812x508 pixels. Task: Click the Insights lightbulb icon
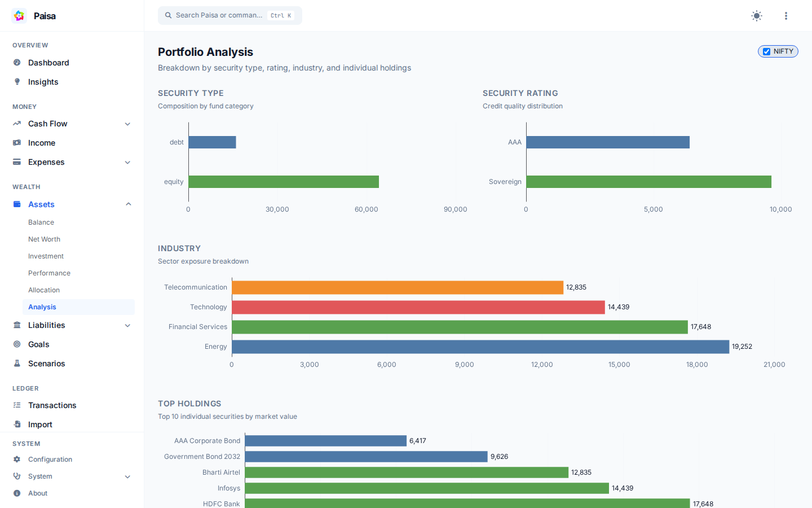17,82
